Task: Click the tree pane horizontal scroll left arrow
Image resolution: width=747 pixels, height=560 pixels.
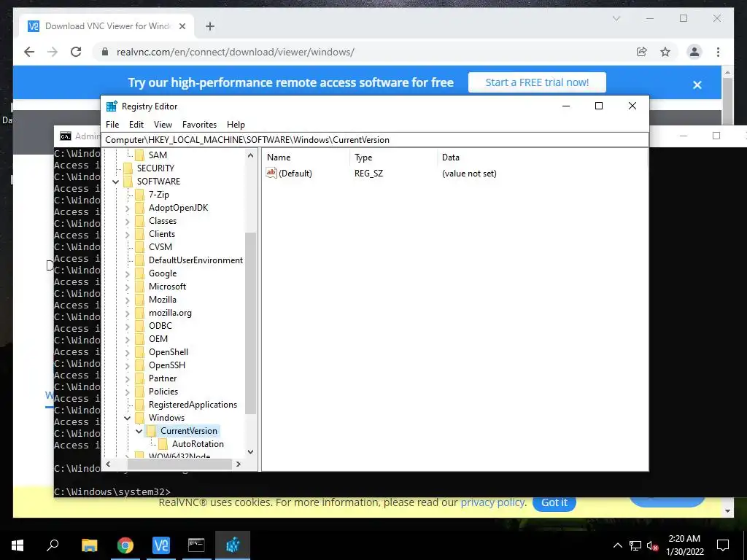Action: (108, 464)
